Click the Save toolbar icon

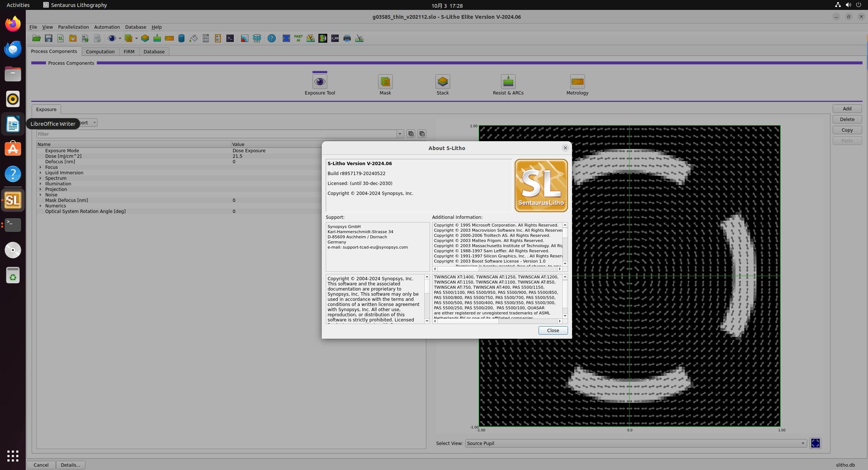click(x=48, y=38)
